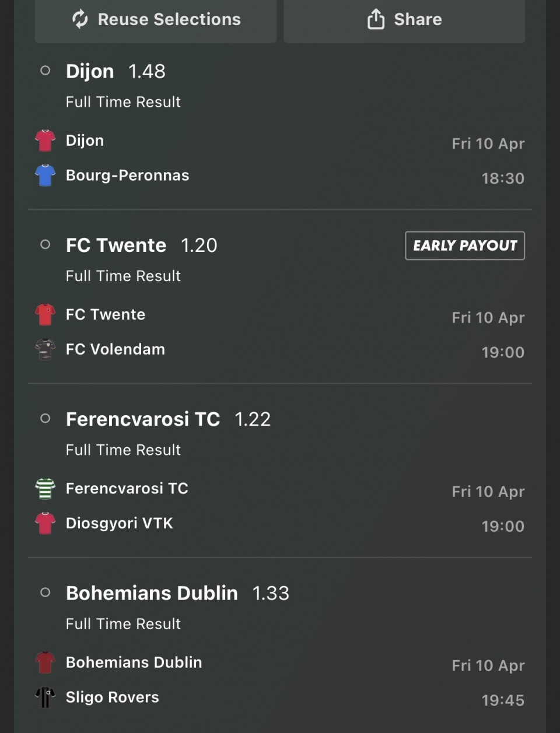Click Dijon's red team shirt icon
The width and height of the screenshot is (560, 733).
pos(45,141)
